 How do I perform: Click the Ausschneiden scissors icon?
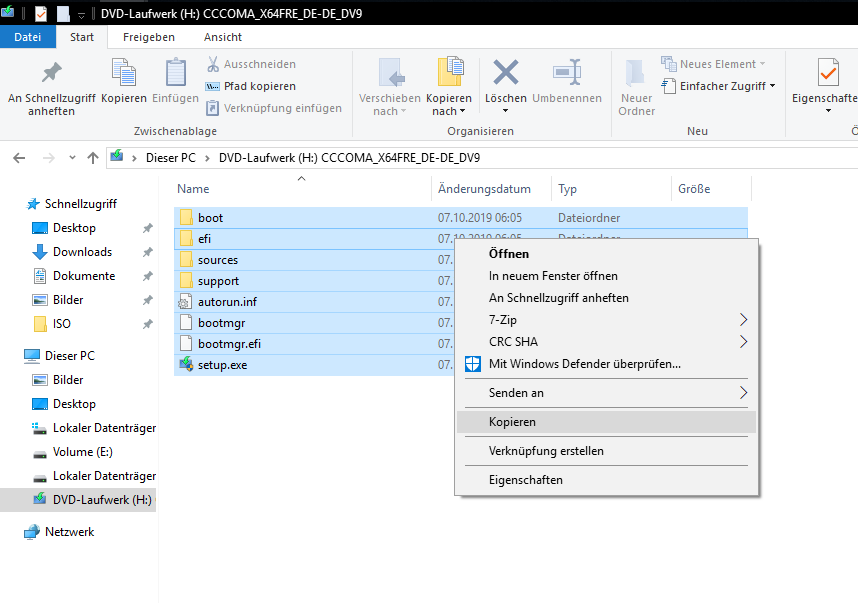[x=213, y=64]
